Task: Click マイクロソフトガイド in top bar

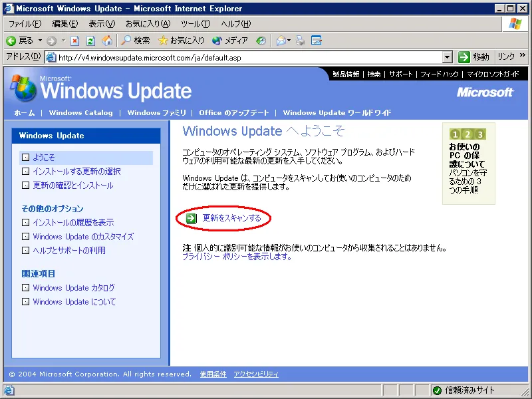Action: tap(493, 74)
